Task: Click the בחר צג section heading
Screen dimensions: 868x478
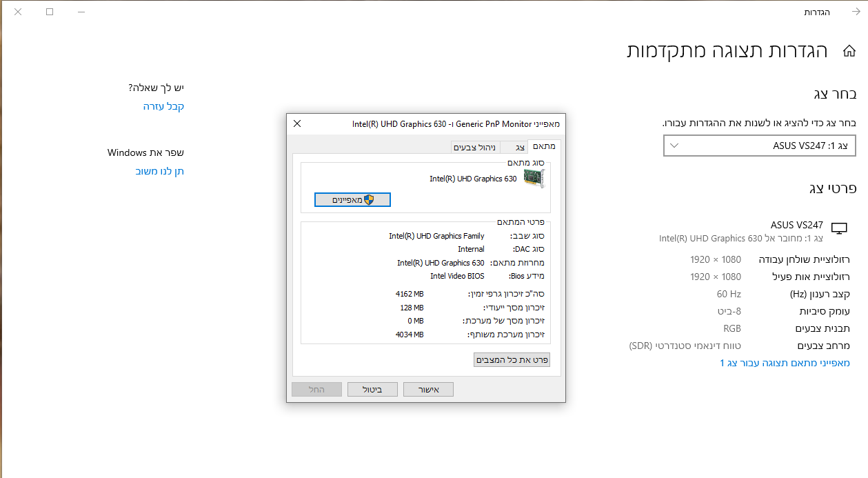Action: click(x=835, y=94)
